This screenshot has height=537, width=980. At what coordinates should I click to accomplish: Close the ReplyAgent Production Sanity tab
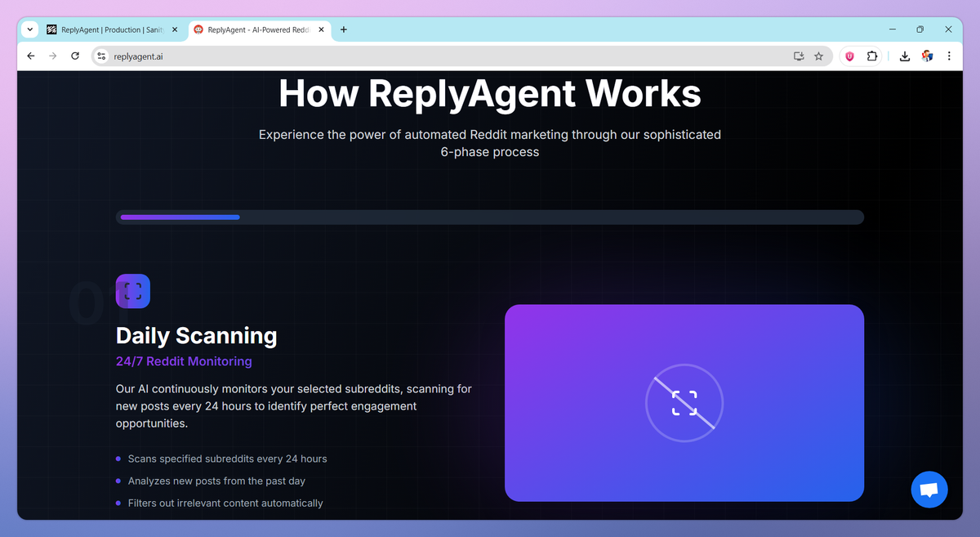175,29
